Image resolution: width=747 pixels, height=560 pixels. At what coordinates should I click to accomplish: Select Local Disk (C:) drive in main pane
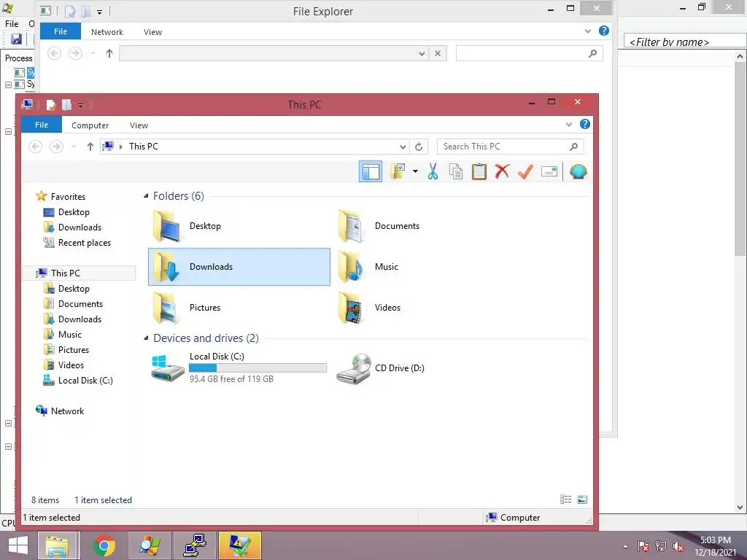click(239, 368)
